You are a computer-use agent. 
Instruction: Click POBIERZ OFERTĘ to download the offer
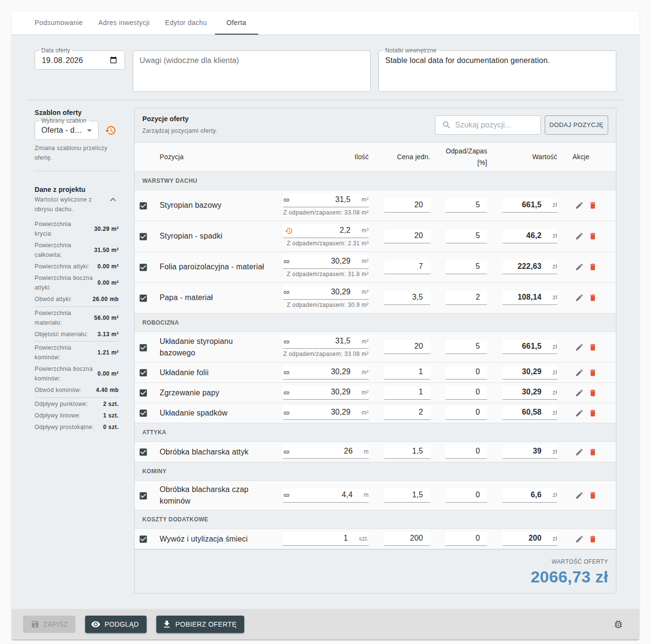[200, 624]
